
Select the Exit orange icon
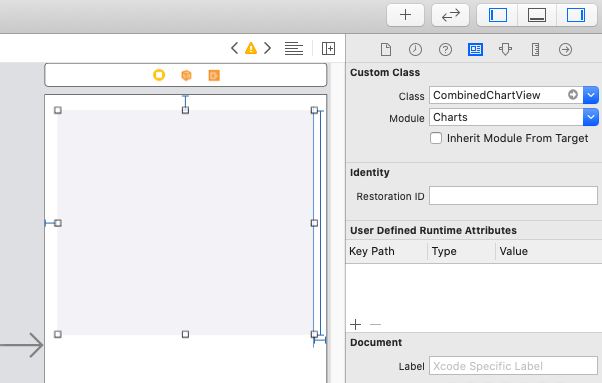pyautogui.click(x=214, y=75)
